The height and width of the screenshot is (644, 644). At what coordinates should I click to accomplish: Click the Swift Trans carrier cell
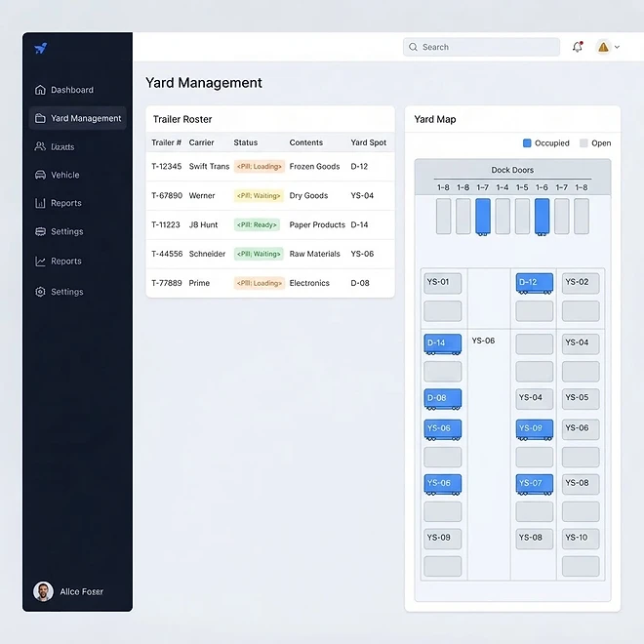(209, 166)
